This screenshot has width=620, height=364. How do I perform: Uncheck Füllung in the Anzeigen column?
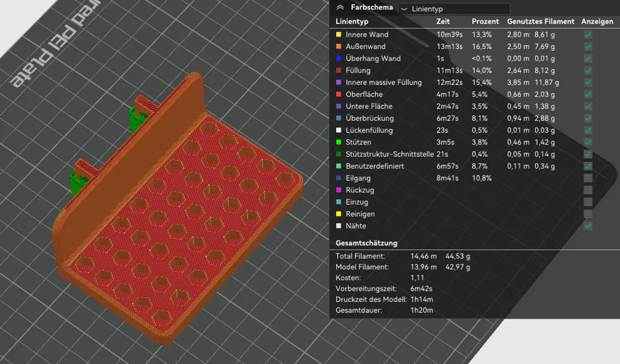(x=587, y=71)
